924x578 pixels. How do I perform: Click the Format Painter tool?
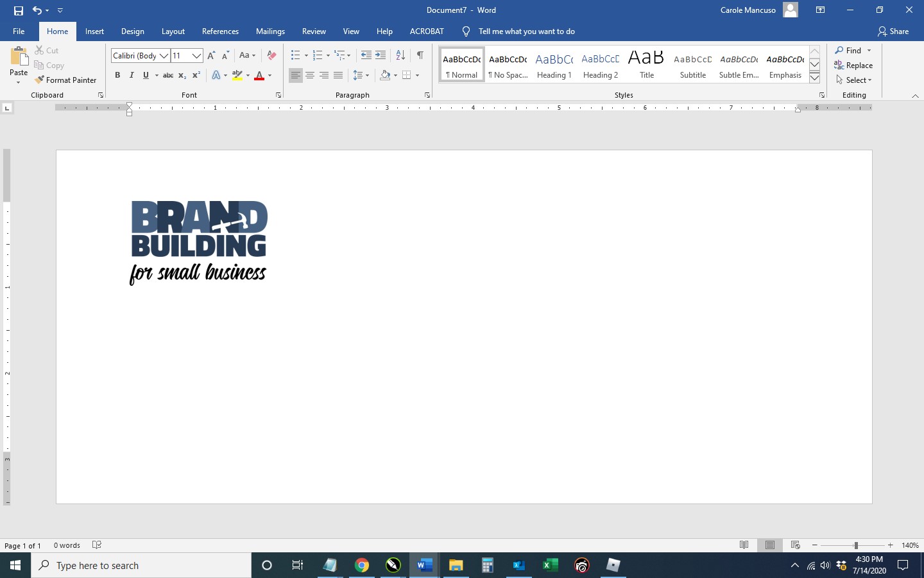point(66,80)
